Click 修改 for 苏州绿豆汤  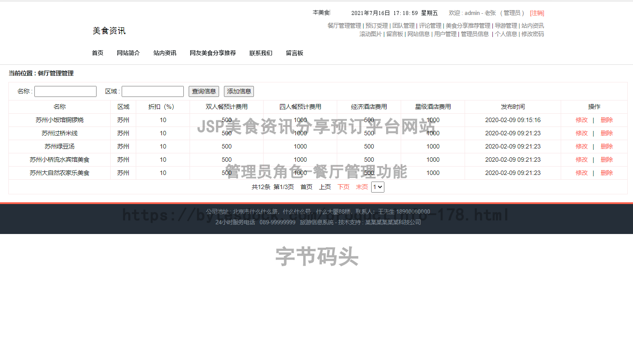(581, 146)
